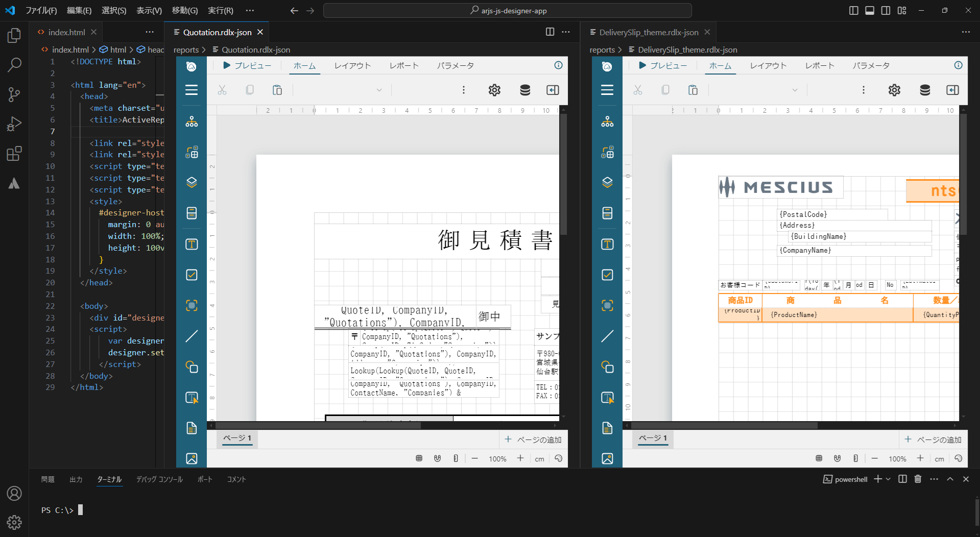Zoom out with minus in Quotation designer
980x537 pixels.
point(474,458)
